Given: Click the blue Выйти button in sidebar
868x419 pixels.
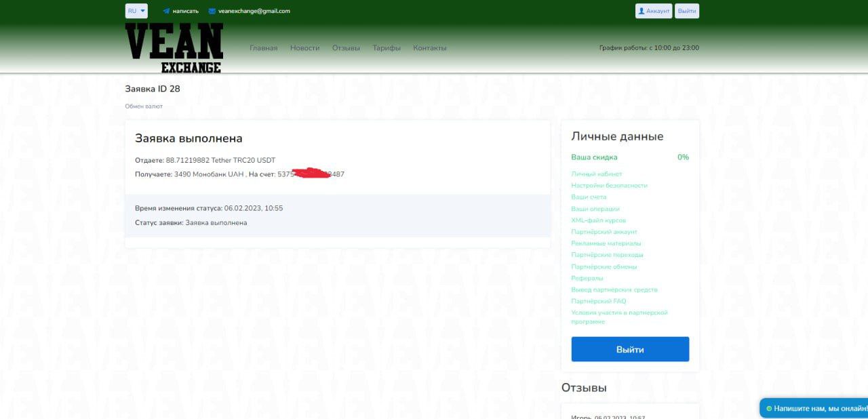Looking at the screenshot, I should coord(630,349).
